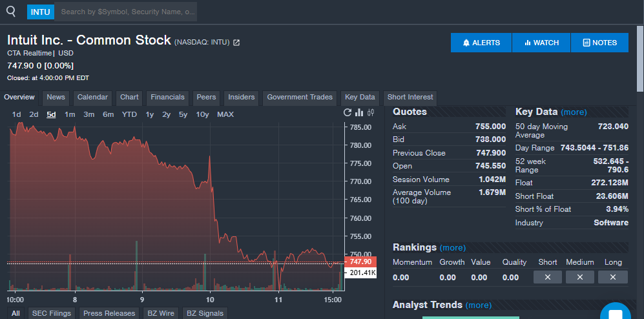Refresh the chart with the reload icon
Image resolution: width=644 pixels, height=319 pixels.
point(348,112)
